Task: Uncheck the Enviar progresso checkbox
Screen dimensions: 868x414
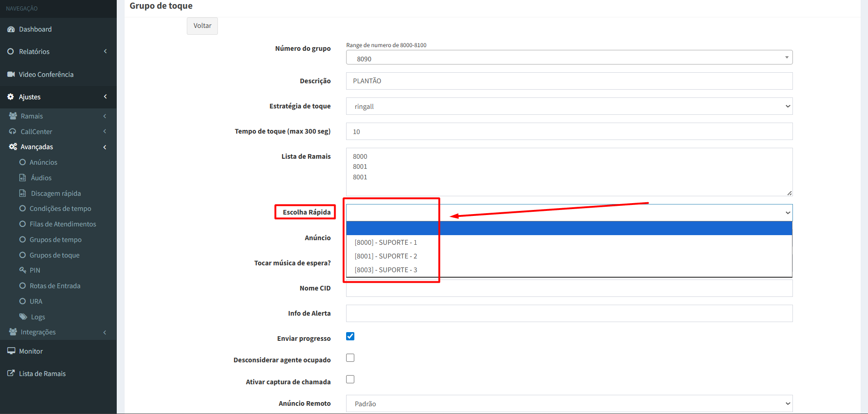Action: [350, 336]
